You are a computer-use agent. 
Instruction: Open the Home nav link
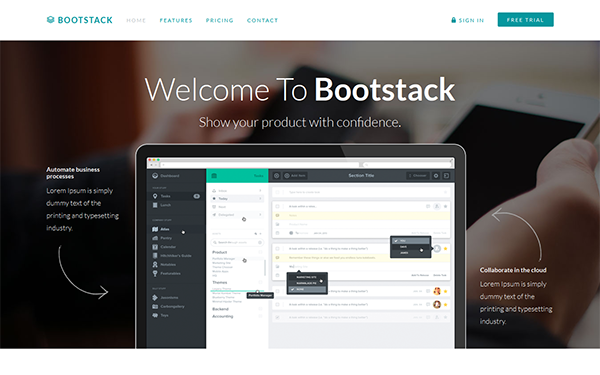136,20
